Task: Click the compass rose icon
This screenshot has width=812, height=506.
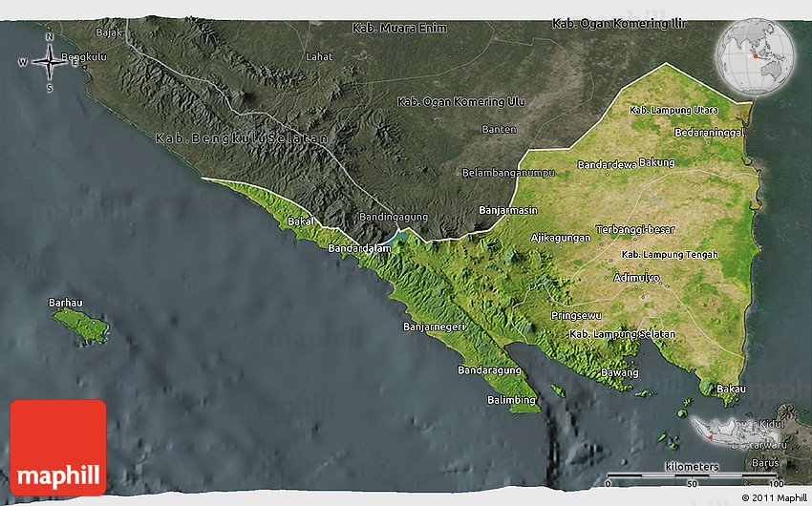Action: point(47,63)
